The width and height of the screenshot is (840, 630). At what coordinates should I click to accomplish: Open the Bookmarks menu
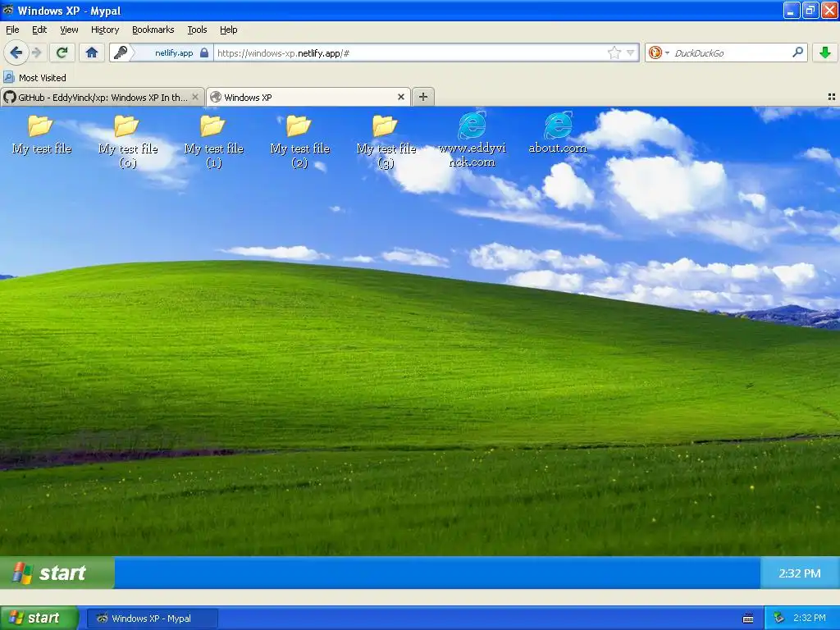point(153,30)
